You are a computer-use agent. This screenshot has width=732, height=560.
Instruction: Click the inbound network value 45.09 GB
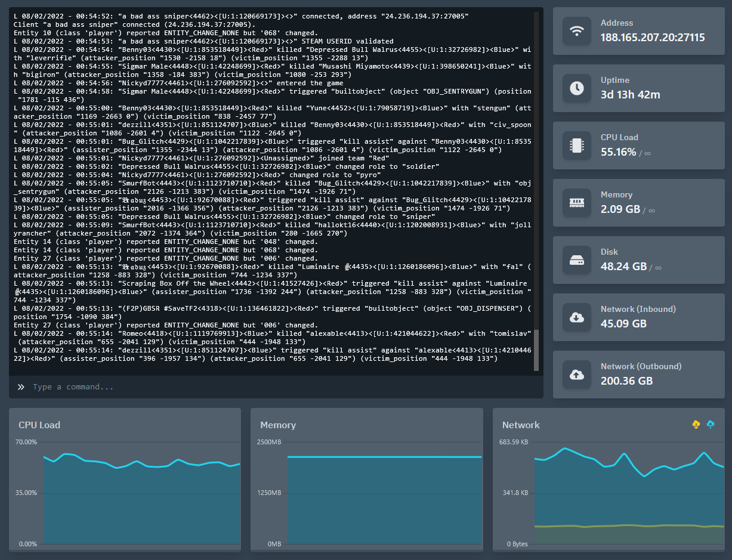coord(623,324)
